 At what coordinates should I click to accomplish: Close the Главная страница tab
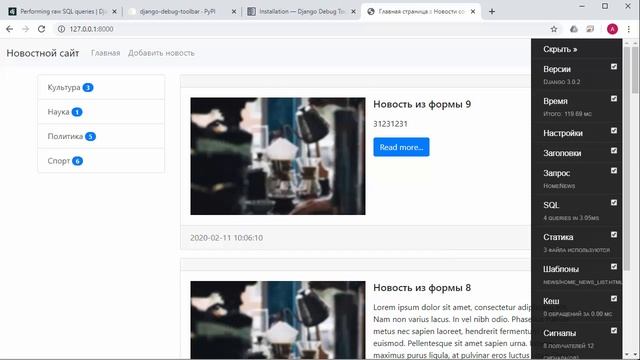click(x=473, y=11)
